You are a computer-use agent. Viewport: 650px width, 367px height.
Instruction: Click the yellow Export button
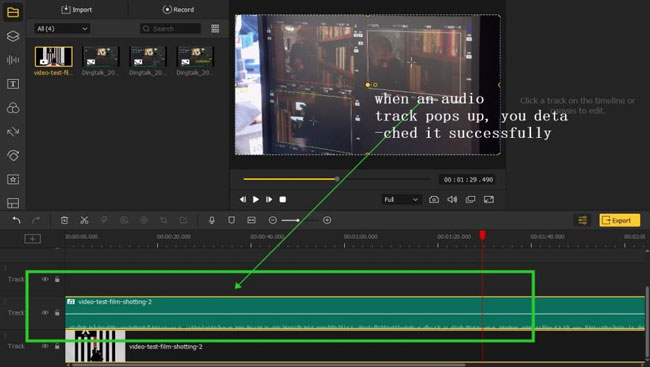click(619, 220)
